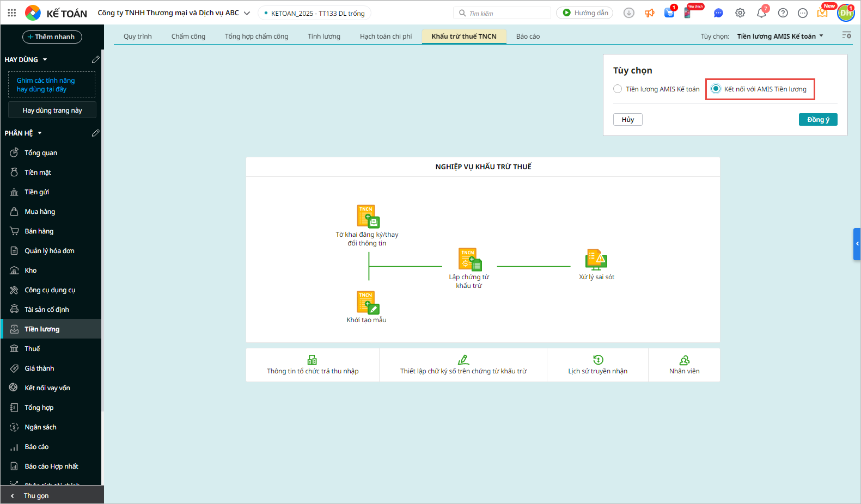
Task: Switch to the Tính lương tab
Action: (x=323, y=36)
